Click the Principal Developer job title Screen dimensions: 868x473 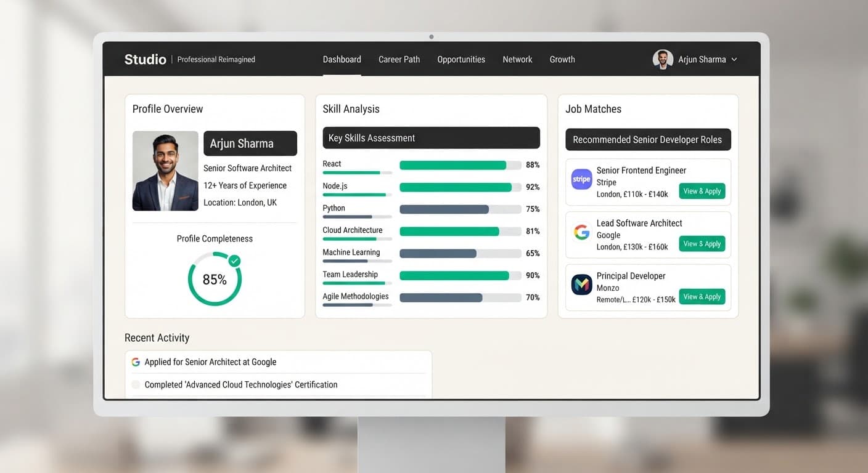click(x=631, y=276)
